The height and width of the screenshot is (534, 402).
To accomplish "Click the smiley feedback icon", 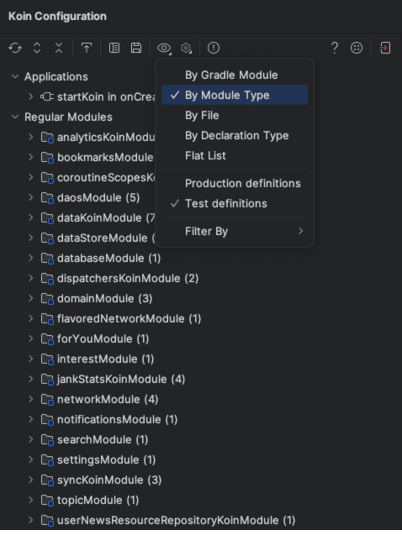I will (356, 48).
